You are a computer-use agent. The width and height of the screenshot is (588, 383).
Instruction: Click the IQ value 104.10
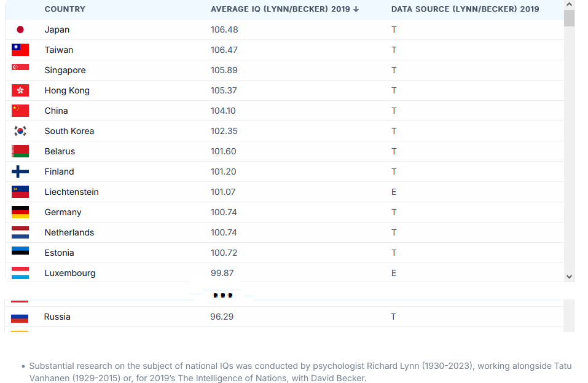(x=223, y=111)
